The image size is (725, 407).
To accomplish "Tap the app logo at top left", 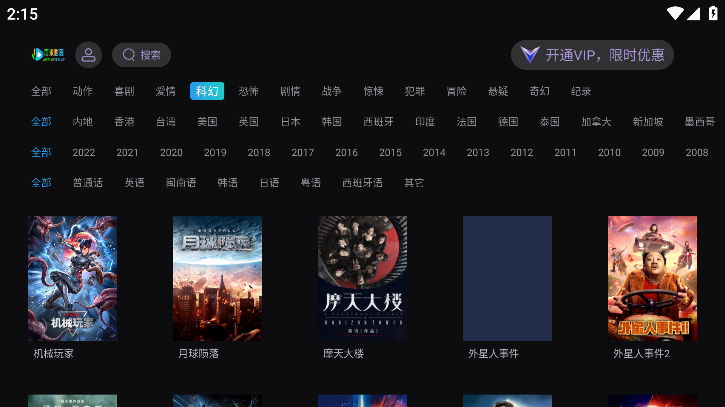I will [x=48, y=55].
